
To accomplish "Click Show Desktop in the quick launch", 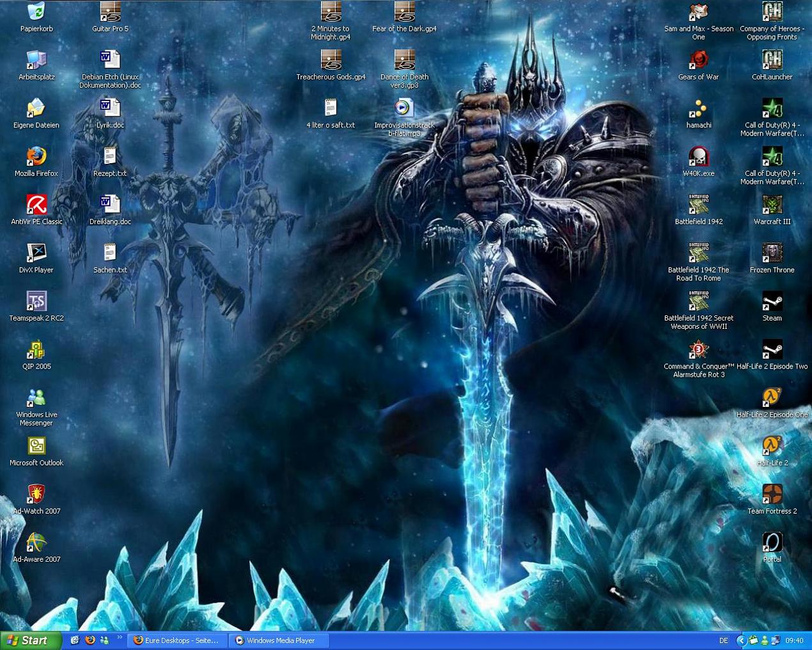I will coord(75,640).
